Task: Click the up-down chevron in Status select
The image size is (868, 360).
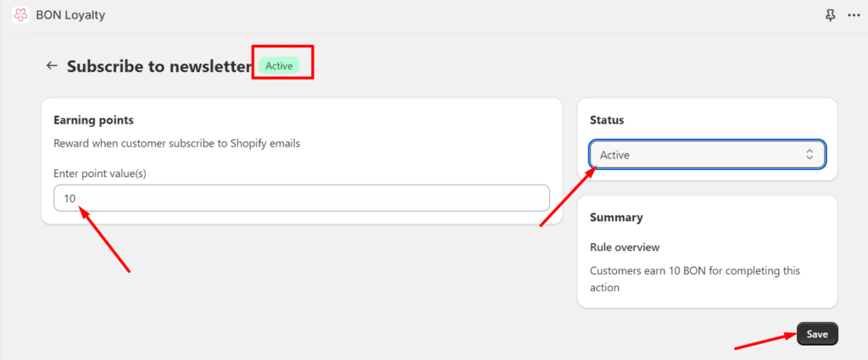Action: (x=810, y=154)
